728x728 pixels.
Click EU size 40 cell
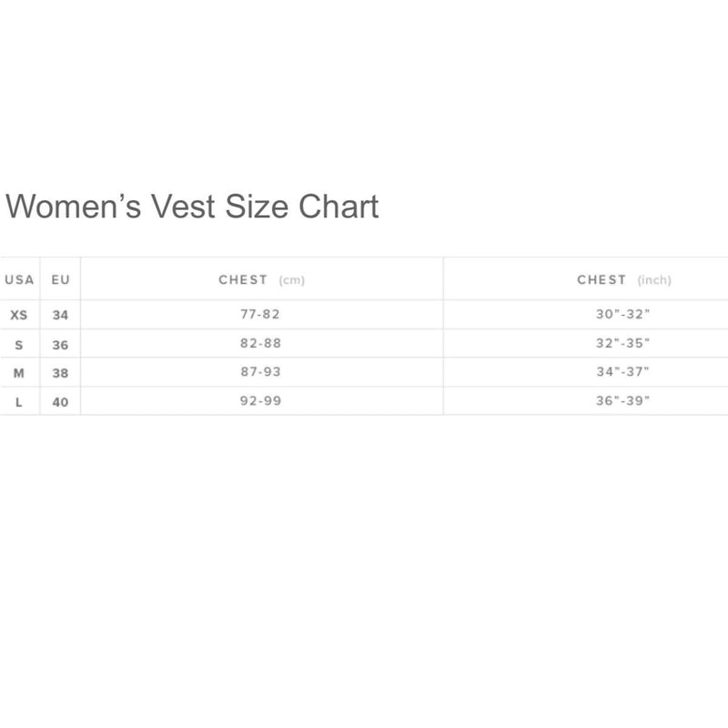[61, 400]
